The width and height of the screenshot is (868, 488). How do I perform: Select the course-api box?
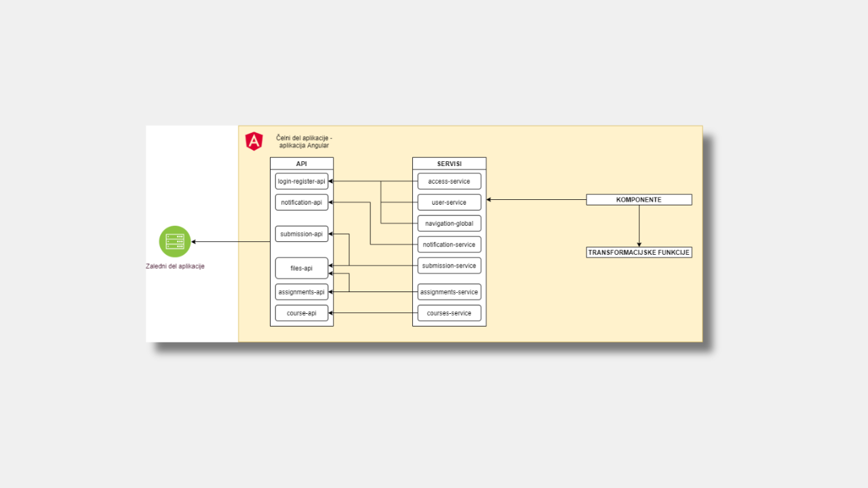(302, 313)
